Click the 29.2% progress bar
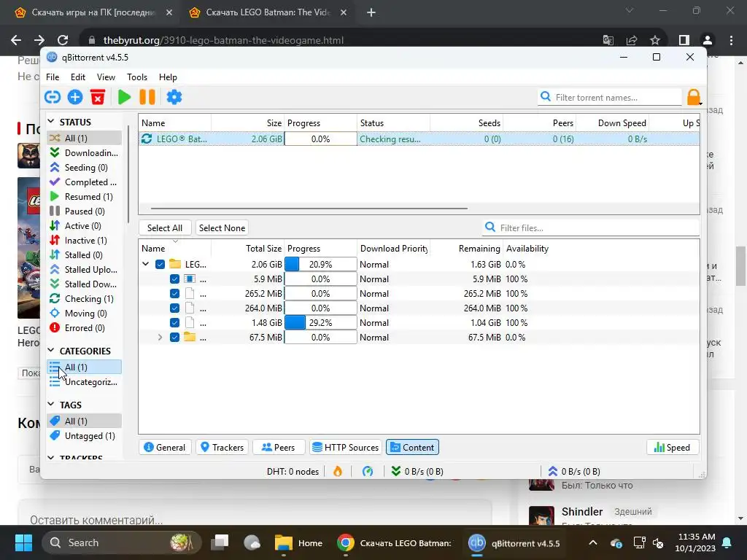Screen dimensions: 747x560 click(321, 323)
